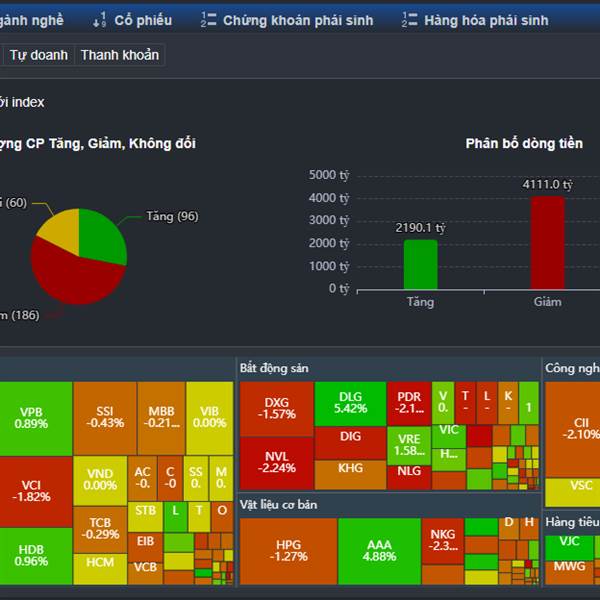Image resolution: width=600 pixels, height=600 pixels.
Task: Click the list icon beside Hàng hóa phái sinh
Action: coord(409,20)
